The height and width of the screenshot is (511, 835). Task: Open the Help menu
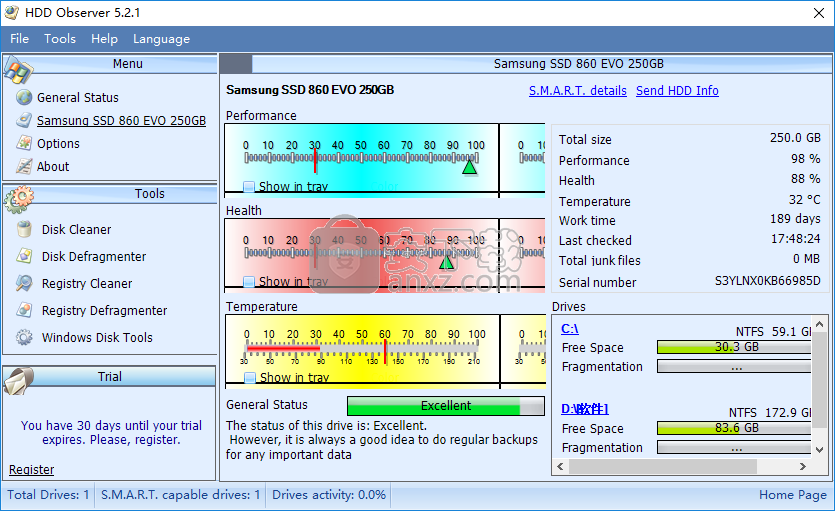(x=104, y=39)
